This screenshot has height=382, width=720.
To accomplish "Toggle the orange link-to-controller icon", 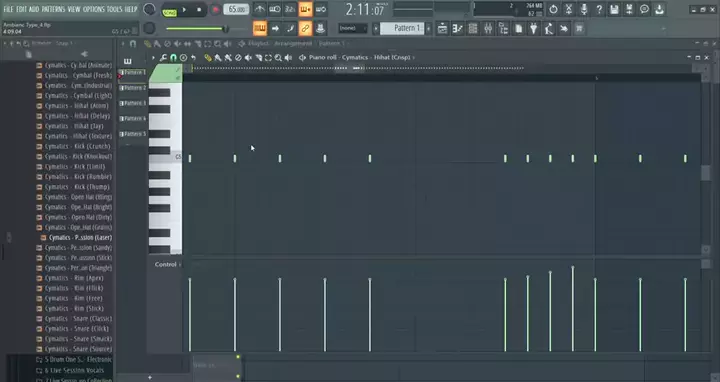I will 305,28.
